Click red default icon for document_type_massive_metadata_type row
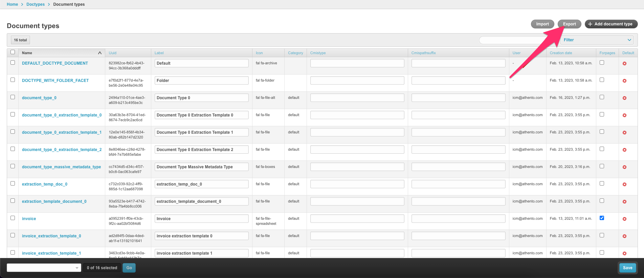Viewport: 644px width, 278px height. [624, 167]
